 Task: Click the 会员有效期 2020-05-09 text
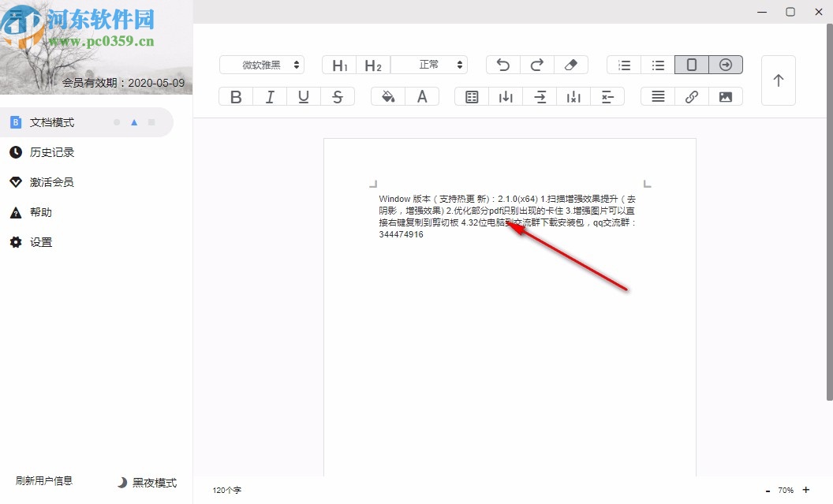click(x=123, y=83)
